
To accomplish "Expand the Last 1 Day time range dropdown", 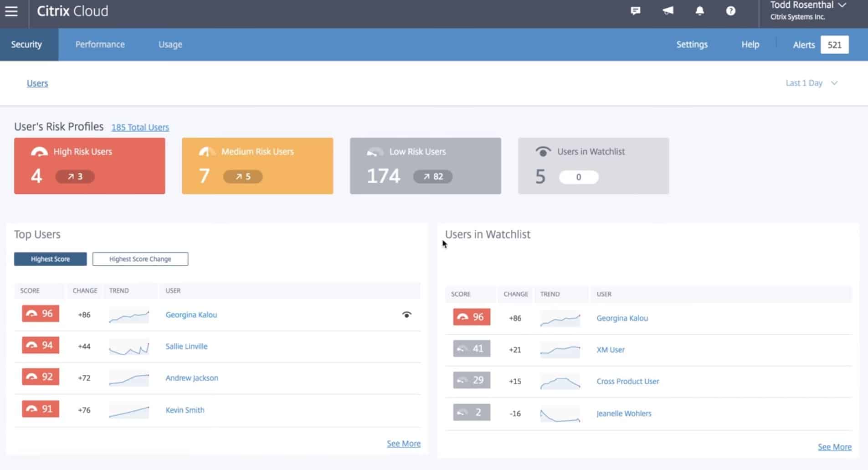I will pyautogui.click(x=812, y=83).
